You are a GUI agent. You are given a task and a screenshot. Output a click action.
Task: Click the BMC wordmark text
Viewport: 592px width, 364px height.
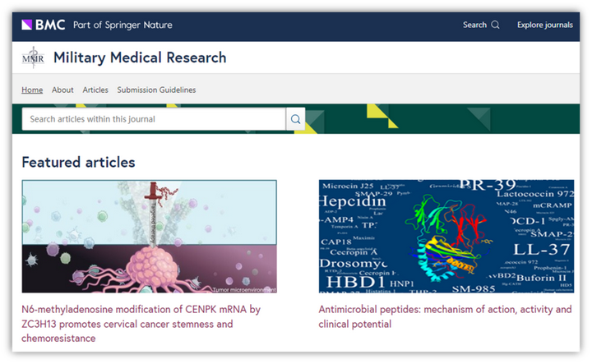point(50,25)
